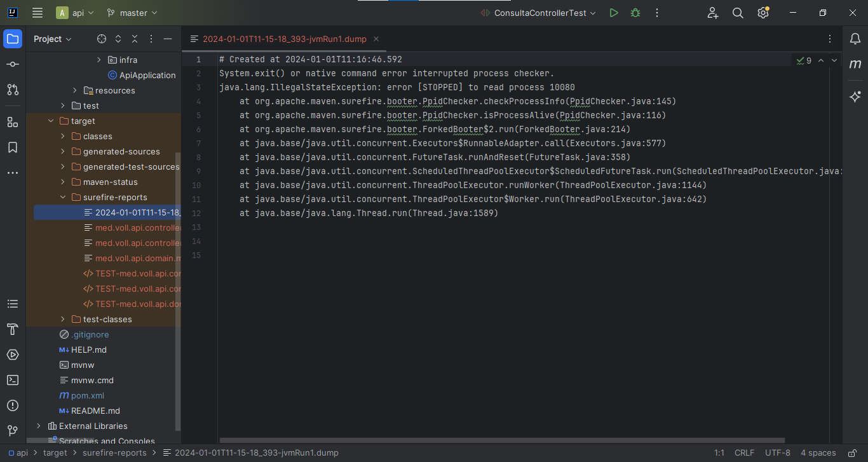Open the Project view mode dropdown
The width and height of the screenshot is (868, 462).
(x=53, y=39)
